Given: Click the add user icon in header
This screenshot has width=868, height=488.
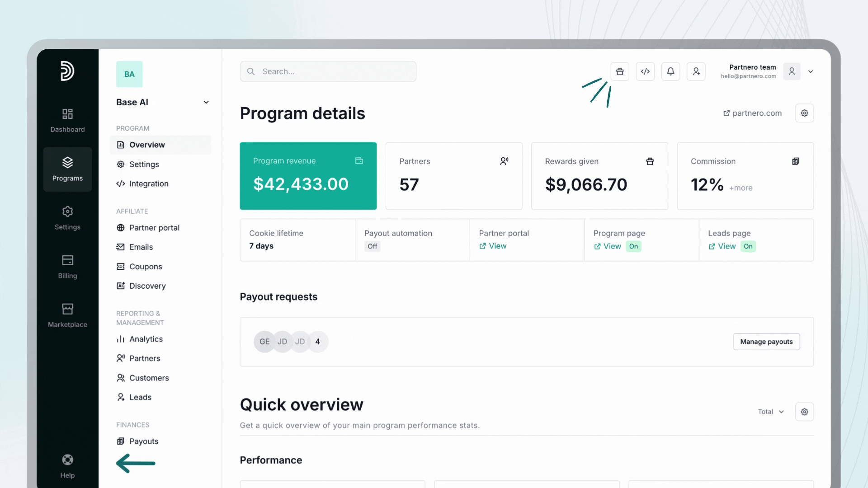Looking at the screenshot, I should [x=696, y=71].
